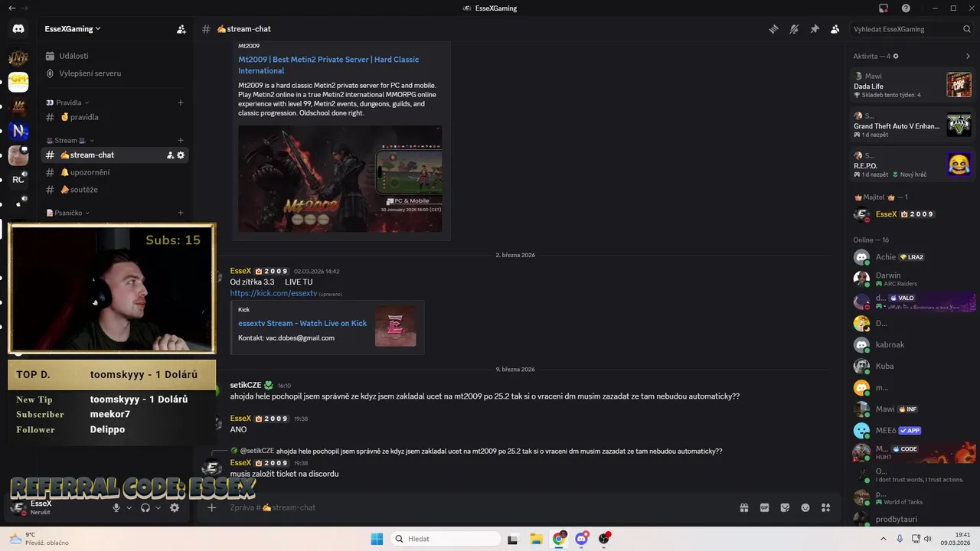Open activity settings gear next to Aktivita
980x551 pixels.
pyautogui.click(x=896, y=57)
